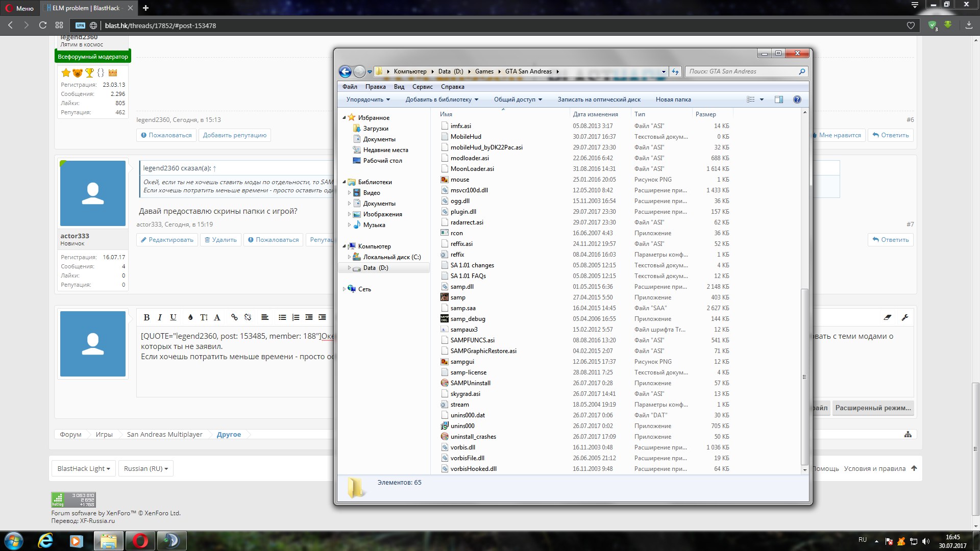Open font size TI icon in editor
Viewport: 980px width, 551px height.
pos(204,317)
